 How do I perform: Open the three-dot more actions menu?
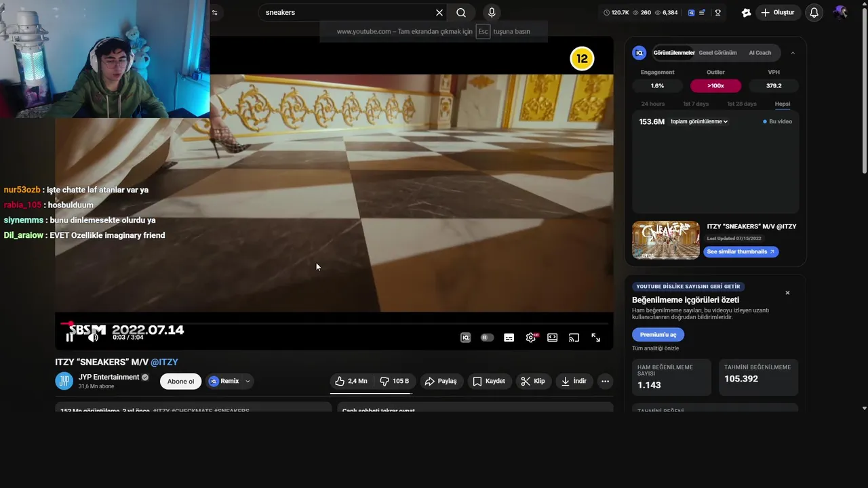click(x=605, y=381)
